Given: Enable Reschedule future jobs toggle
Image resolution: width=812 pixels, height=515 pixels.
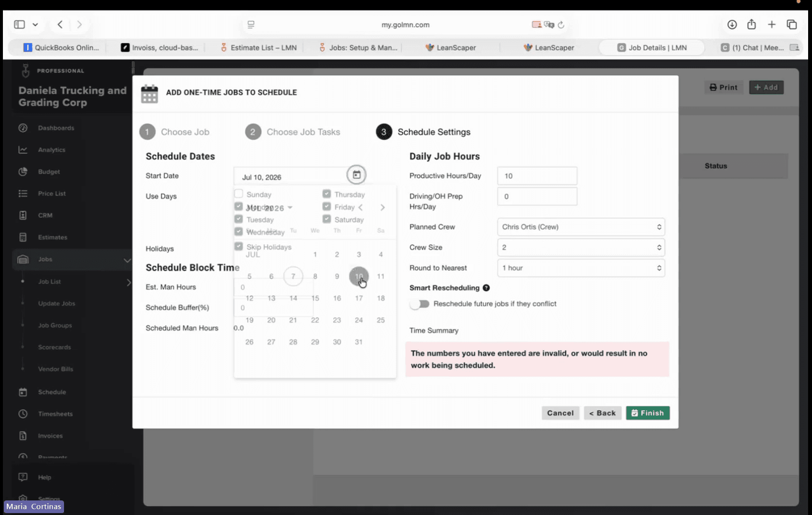Looking at the screenshot, I should (x=420, y=304).
